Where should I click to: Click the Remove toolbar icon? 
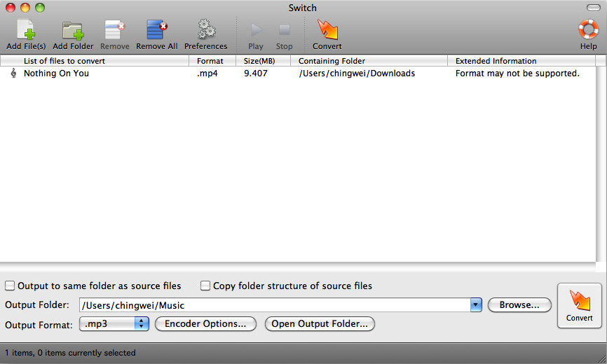[x=114, y=30]
